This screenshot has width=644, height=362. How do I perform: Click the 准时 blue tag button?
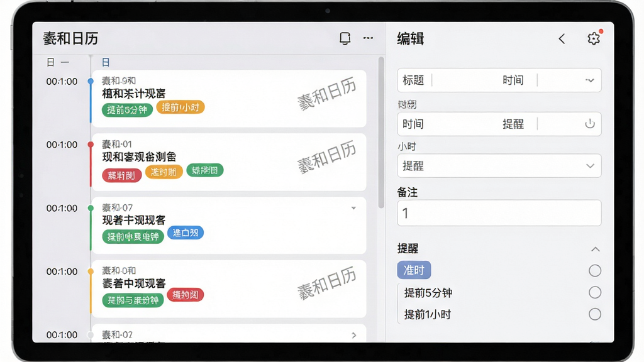coord(414,270)
